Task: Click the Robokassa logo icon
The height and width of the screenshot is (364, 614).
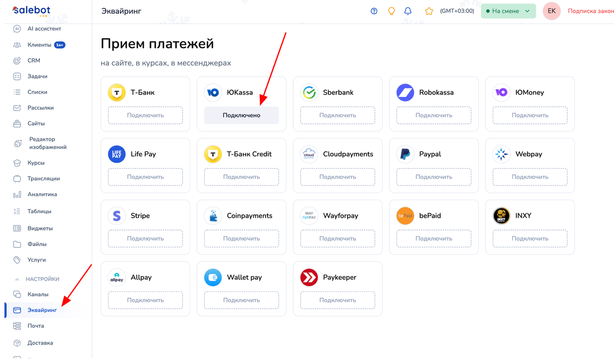Action: [405, 93]
